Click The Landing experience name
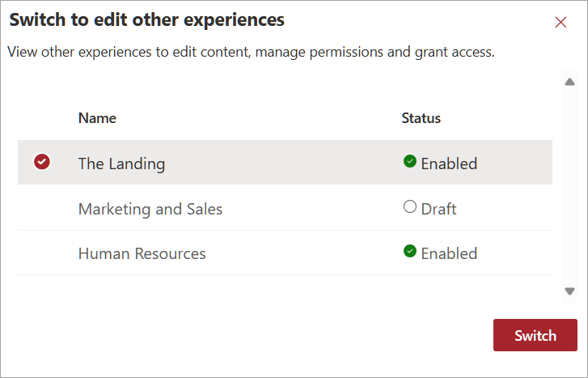The height and width of the screenshot is (378, 588). click(x=121, y=164)
